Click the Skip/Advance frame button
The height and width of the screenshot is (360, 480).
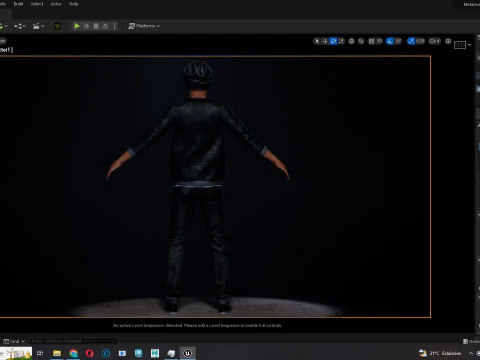pyautogui.click(x=87, y=26)
